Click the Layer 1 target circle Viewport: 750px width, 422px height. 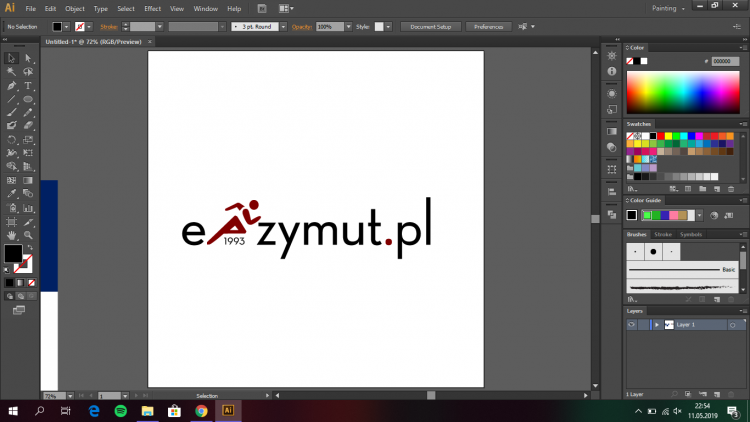[x=733, y=325]
